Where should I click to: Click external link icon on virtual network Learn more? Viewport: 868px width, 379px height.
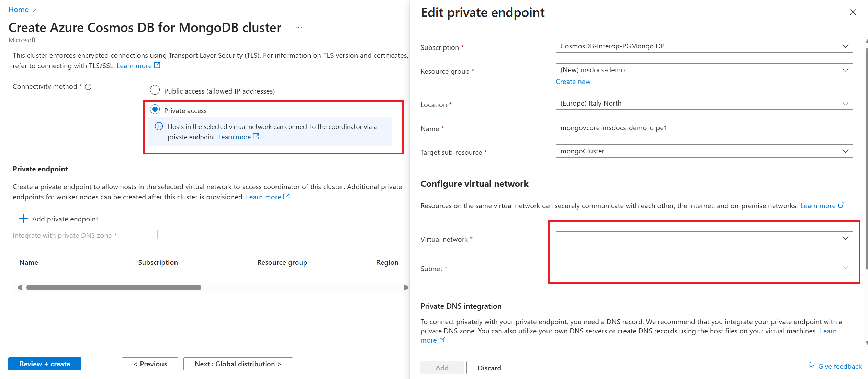click(x=842, y=205)
